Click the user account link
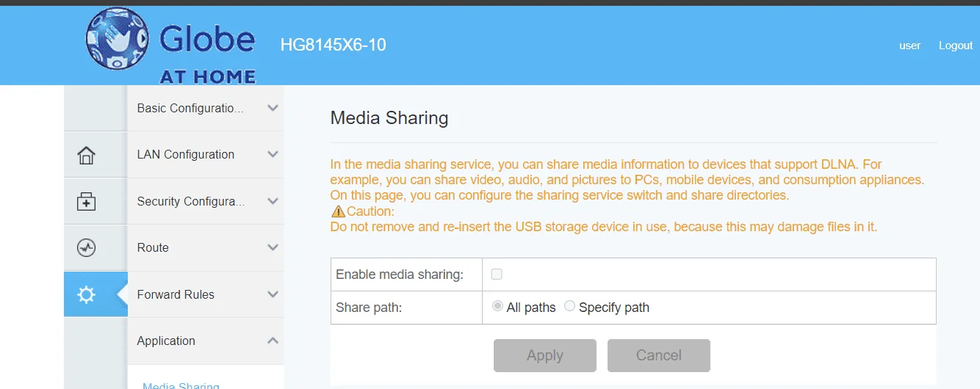The width and height of the screenshot is (980, 389). click(x=909, y=46)
